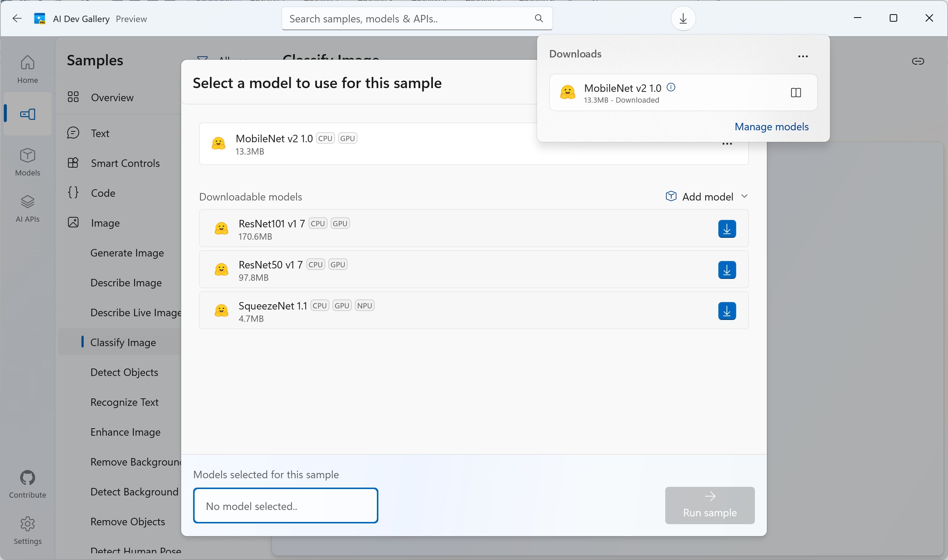Open GitHub Contribute link in sidebar

pyautogui.click(x=27, y=484)
